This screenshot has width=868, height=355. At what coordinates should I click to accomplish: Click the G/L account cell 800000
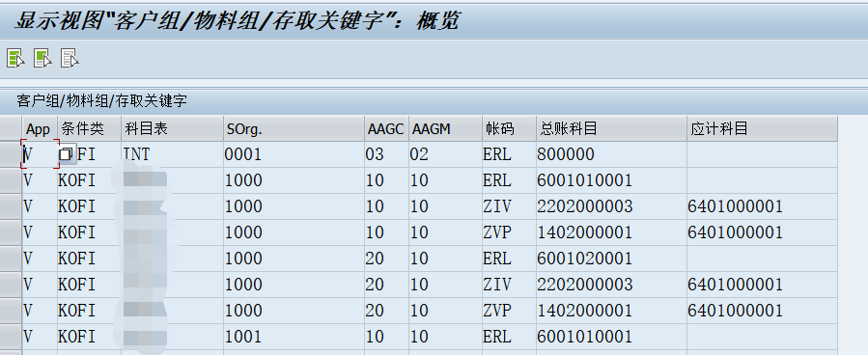[611, 154]
